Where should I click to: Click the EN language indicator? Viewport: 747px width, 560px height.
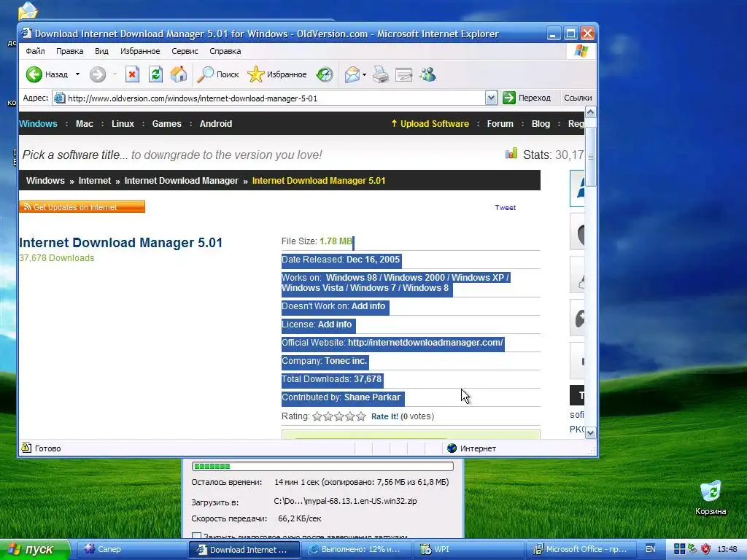click(650, 550)
